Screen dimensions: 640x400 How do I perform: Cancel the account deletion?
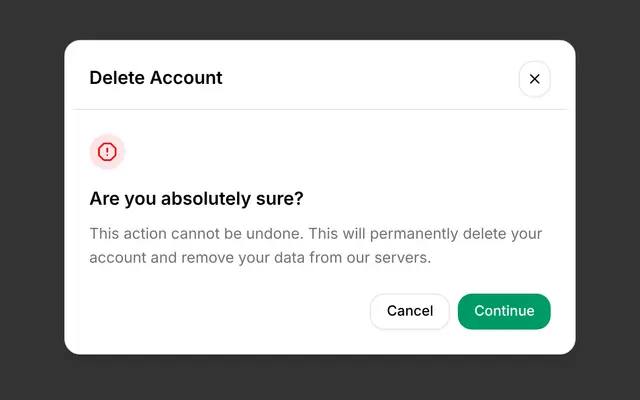pos(409,311)
